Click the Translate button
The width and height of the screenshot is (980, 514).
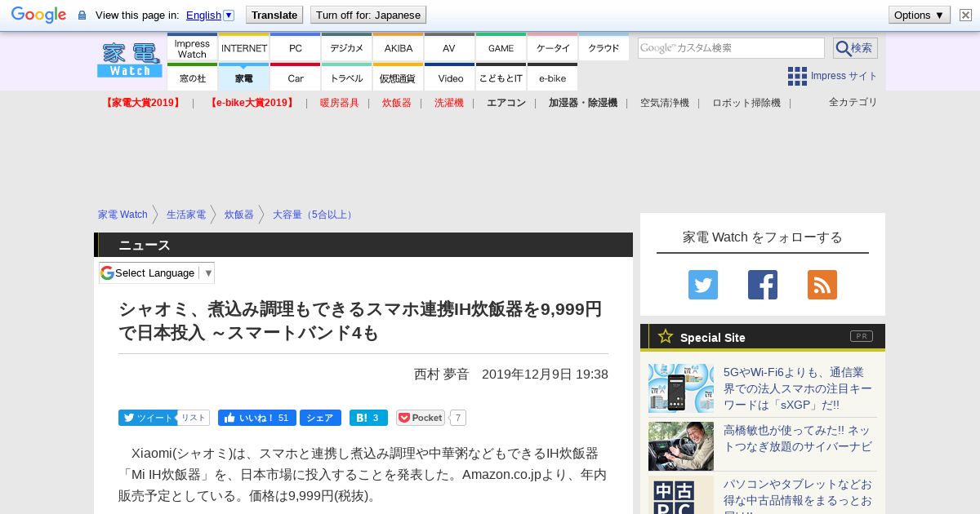click(274, 15)
